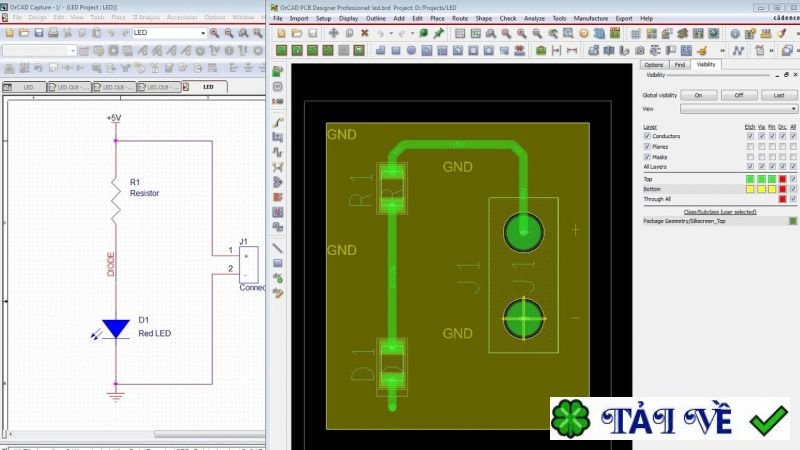800x450 pixels.
Task: Open the Route menu in PCB Designer
Action: click(460, 18)
